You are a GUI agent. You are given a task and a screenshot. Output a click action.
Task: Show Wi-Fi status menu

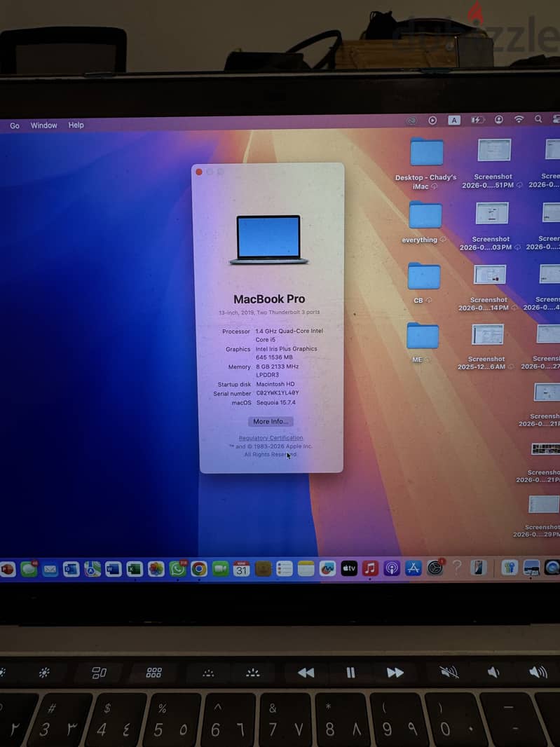519,120
